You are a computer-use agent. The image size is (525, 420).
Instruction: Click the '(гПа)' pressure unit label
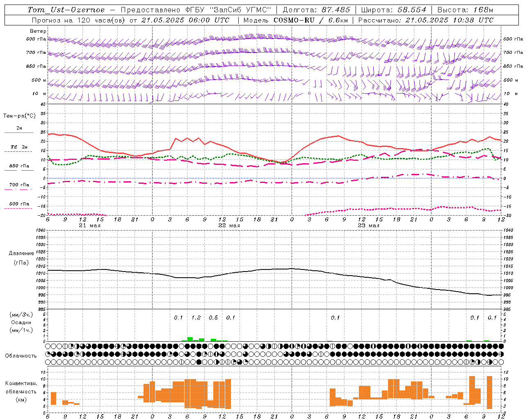21,262
